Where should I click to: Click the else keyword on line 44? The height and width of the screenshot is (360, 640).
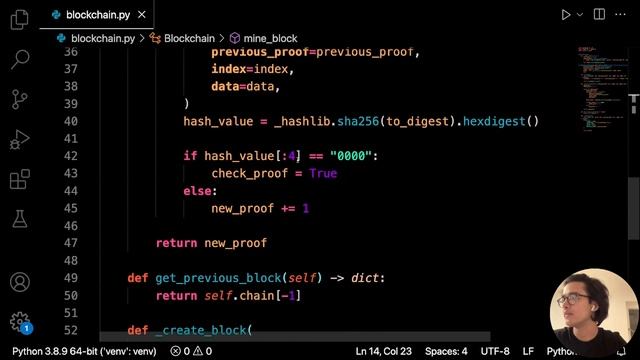point(198,191)
